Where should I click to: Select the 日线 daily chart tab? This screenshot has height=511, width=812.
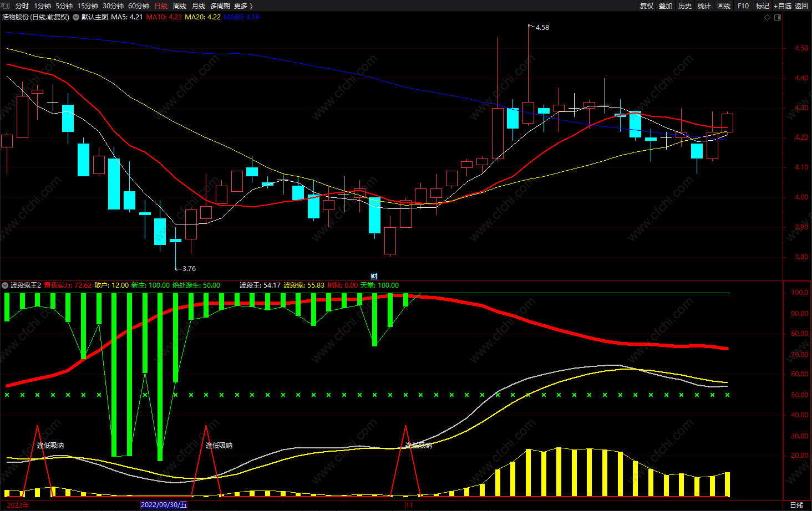point(161,6)
